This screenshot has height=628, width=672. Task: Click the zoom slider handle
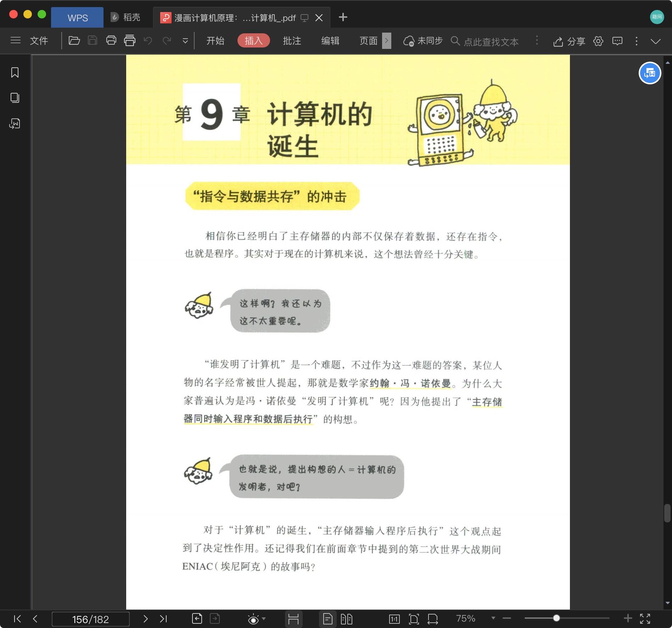point(556,618)
